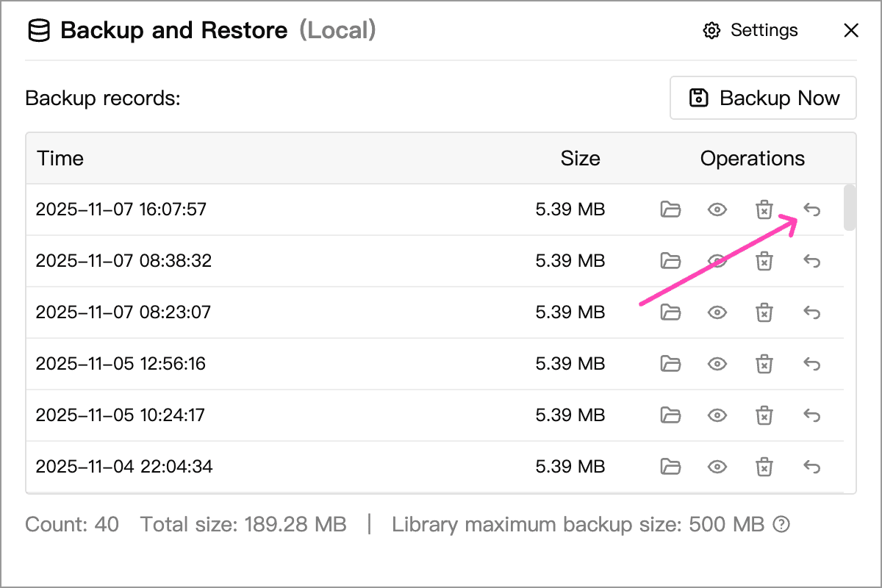Restore the 2025-11-04 22:04:34 backup
The image size is (882, 588).
pos(811,467)
